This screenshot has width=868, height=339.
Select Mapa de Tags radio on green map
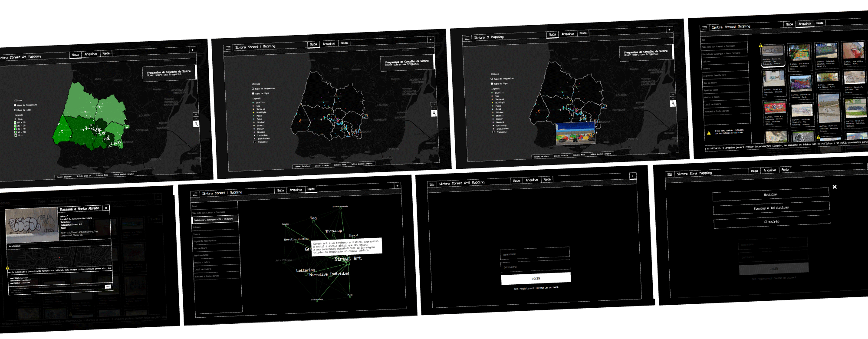[x=15, y=110]
